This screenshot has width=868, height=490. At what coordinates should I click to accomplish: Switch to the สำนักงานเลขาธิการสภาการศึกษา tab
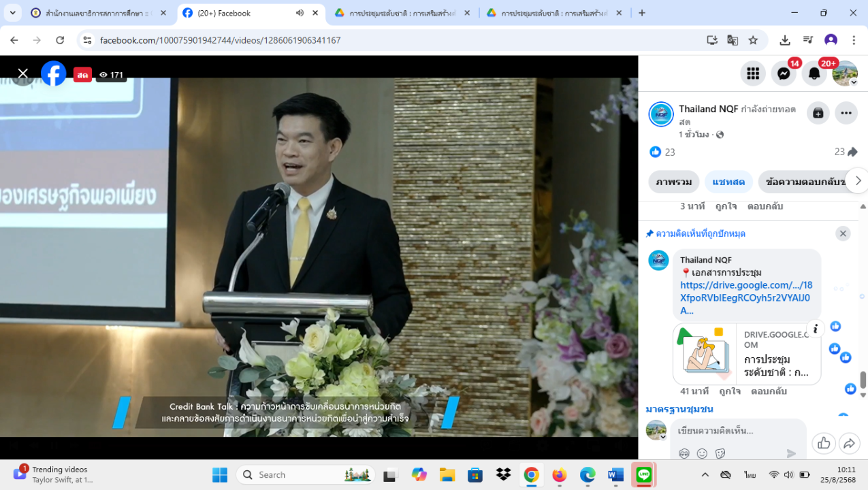99,13
